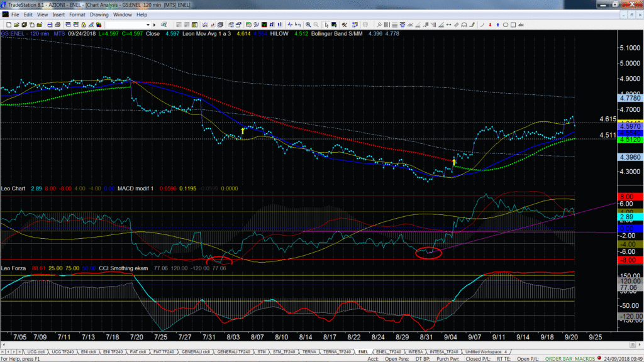The image size is (644, 362).
Task: Switch to the INTESA workspace tab
Action: 415,352
